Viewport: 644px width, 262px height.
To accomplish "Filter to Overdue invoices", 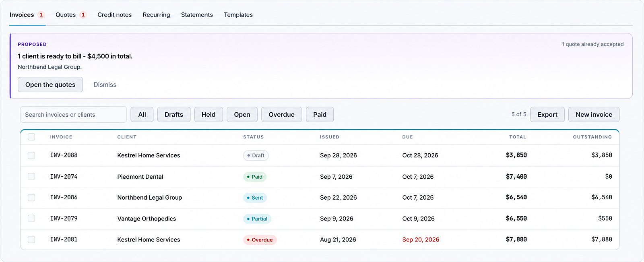I will tap(282, 115).
